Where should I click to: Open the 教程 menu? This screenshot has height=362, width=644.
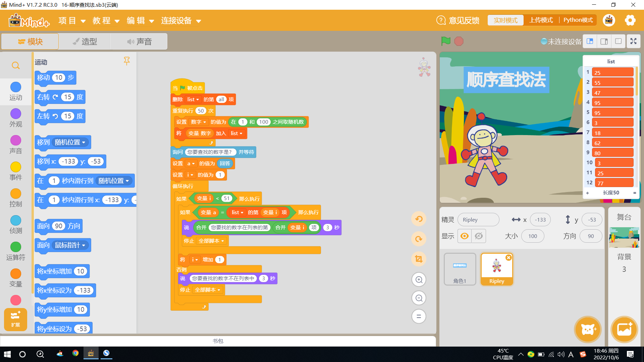point(106,21)
